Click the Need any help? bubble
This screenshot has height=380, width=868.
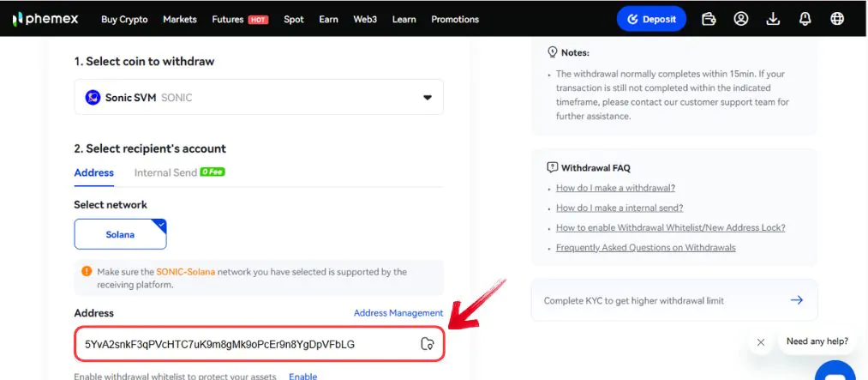817,341
